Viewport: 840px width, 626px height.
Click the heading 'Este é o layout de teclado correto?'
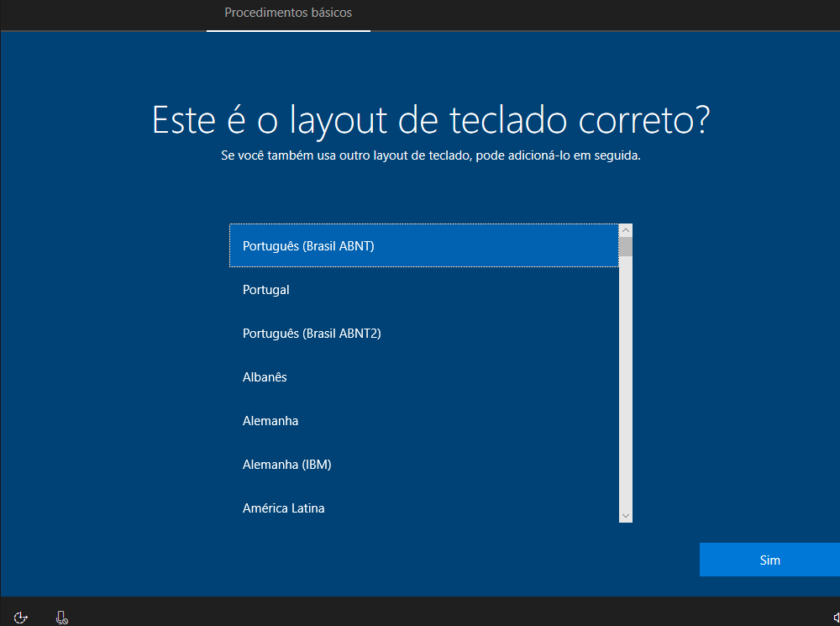(431, 121)
